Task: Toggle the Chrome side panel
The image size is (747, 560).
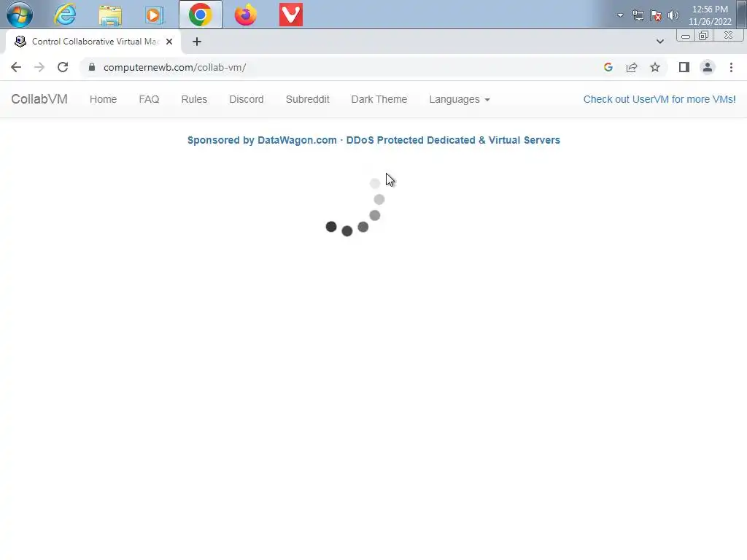Action: pos(684,67)
